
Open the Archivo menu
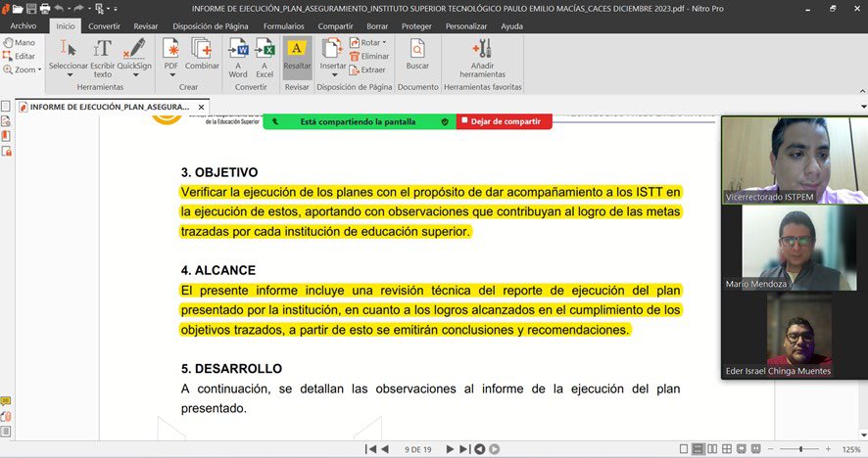point(24,26)
